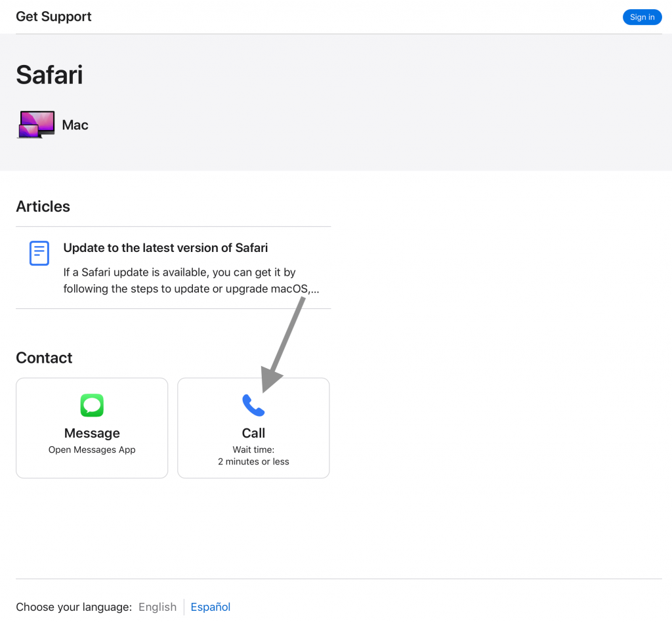Screen dimensions: 672x622
Task: Click the 'Choose your language' label
Action: click(73, 606)
